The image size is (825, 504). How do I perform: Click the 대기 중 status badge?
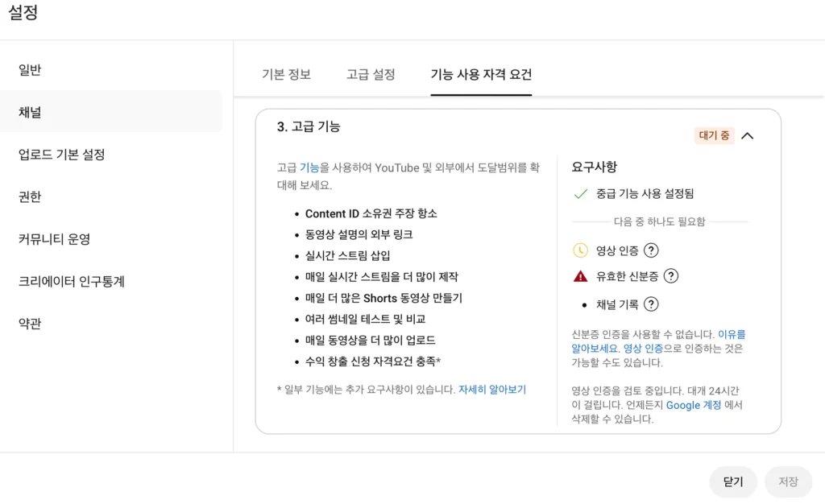(x=714, y=135)
